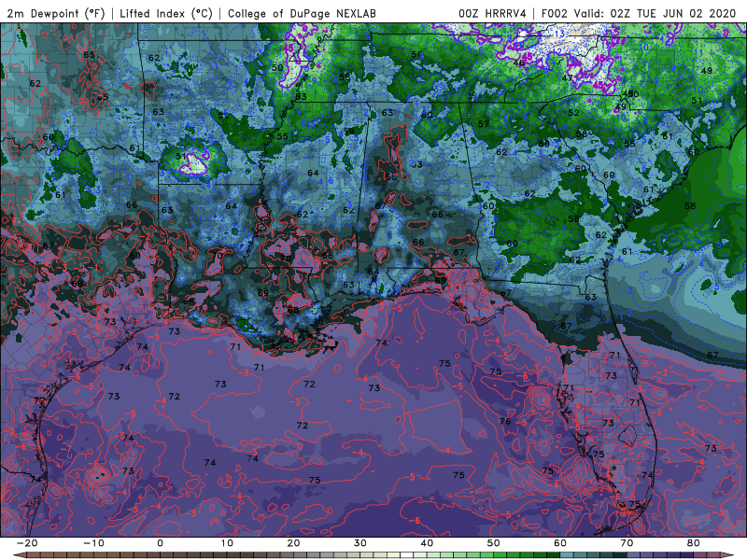Click the 60 label on the color scale
The width and height of the screenshot is (747, 560).
coord(560,543)
